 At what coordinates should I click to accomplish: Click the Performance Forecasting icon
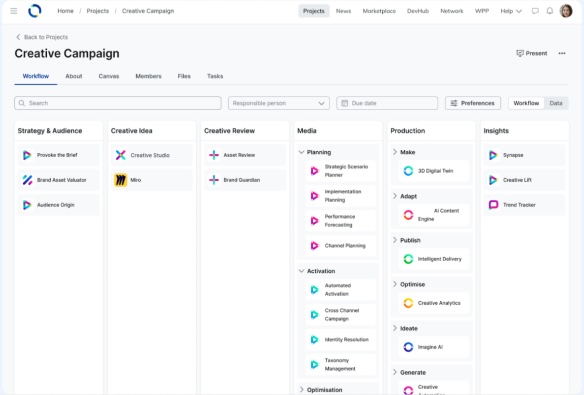coord(315,220)
